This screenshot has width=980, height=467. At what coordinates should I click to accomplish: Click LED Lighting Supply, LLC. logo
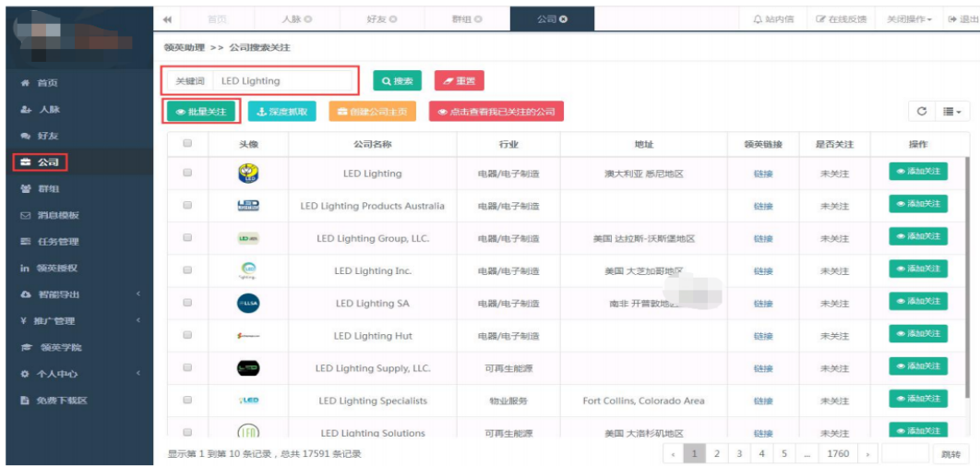pyautogui.click(x=248, y=368)
